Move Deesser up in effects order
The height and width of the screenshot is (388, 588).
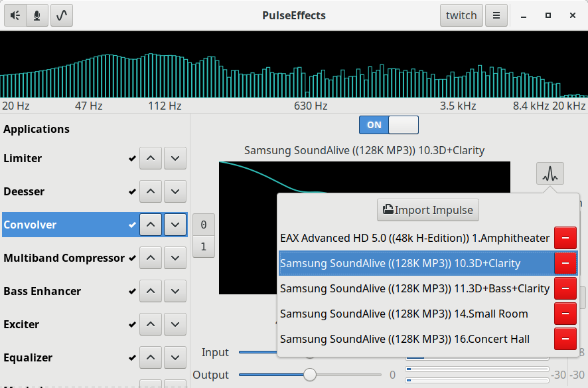point(151,191)
